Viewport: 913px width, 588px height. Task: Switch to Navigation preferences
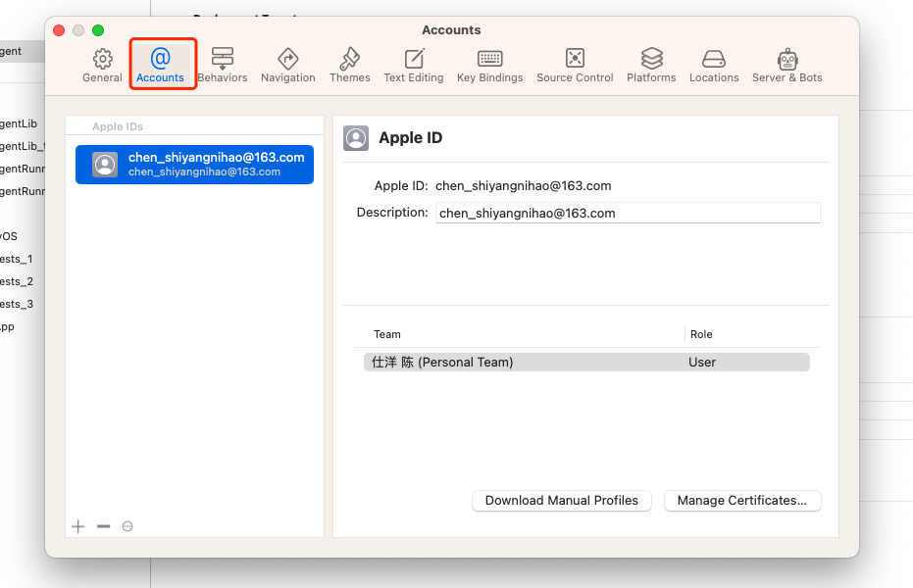click(287, 65)
